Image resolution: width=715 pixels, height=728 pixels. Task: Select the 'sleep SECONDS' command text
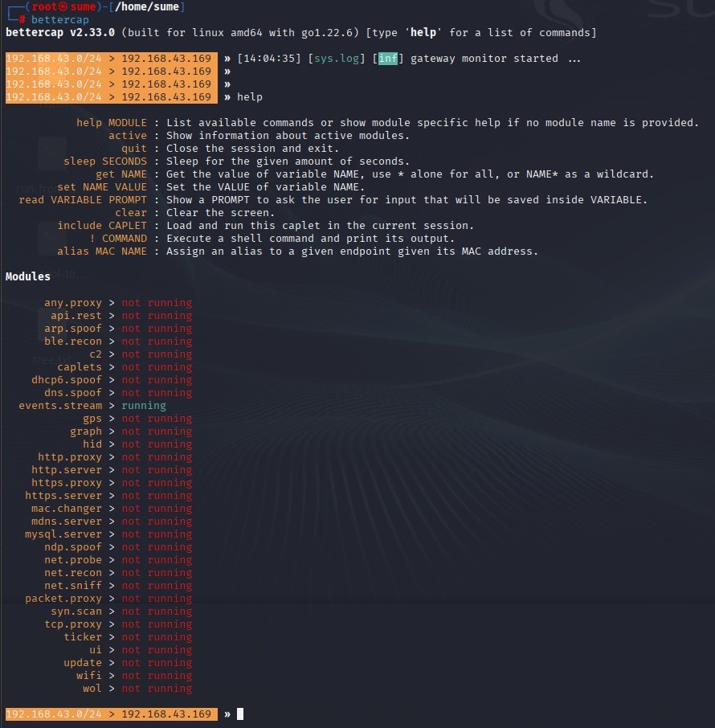pos(105,161)
